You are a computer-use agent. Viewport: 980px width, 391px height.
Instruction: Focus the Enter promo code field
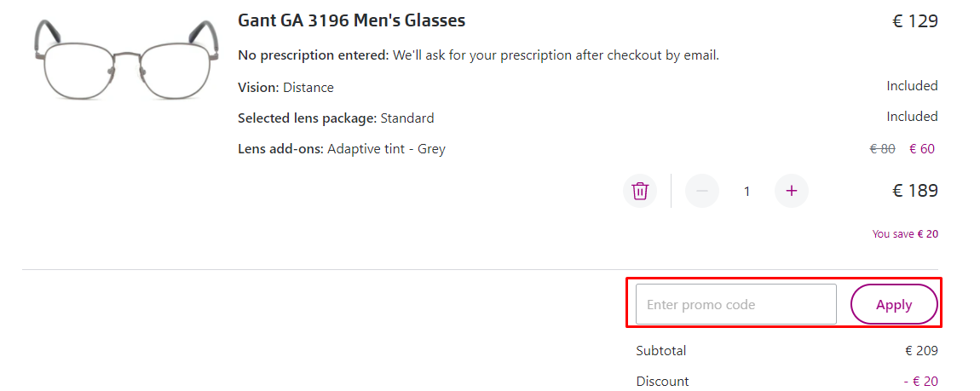[736, 304]
